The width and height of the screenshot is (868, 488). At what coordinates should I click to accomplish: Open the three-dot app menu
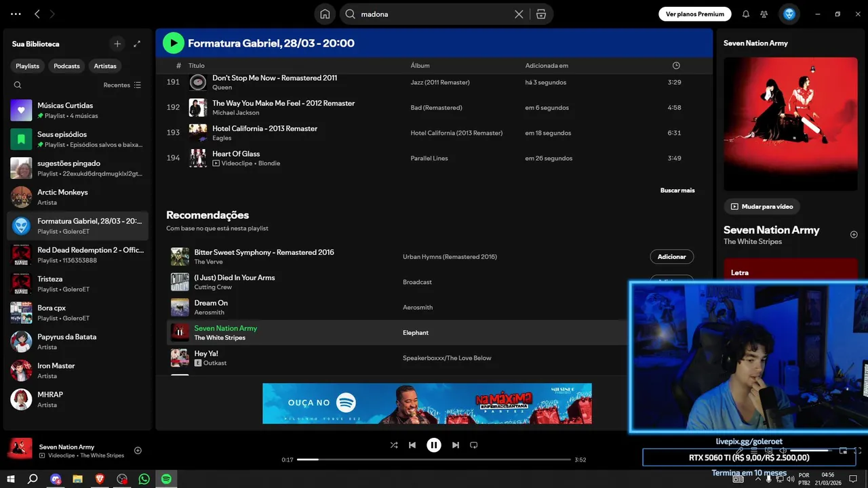pyautogui.click(x=16, y=14)
